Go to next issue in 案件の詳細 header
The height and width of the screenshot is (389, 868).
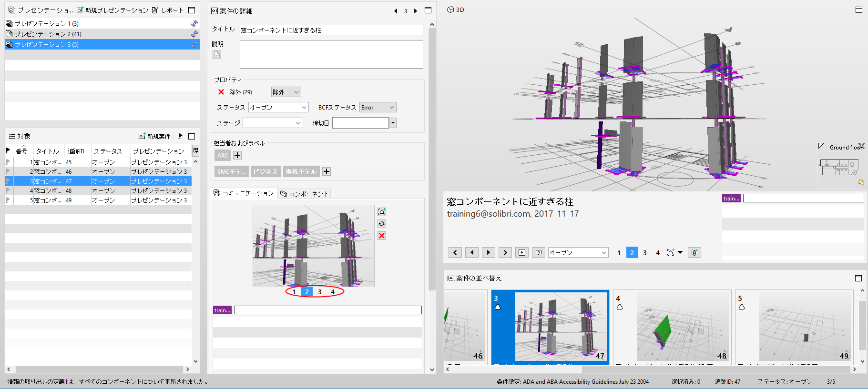416,11
